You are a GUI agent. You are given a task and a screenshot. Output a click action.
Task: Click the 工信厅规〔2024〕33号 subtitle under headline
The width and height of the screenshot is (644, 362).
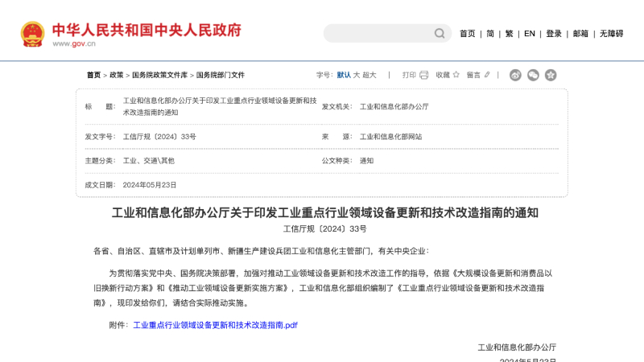point(325,229)
